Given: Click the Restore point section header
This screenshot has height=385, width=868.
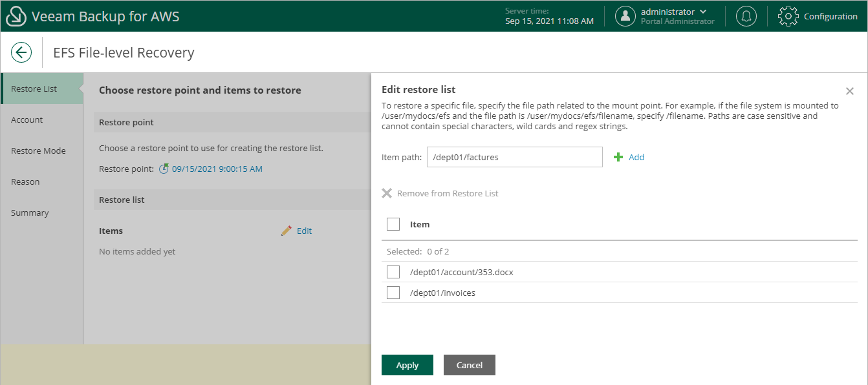Looking at the screenshot, I should click(x=126, y=122).
